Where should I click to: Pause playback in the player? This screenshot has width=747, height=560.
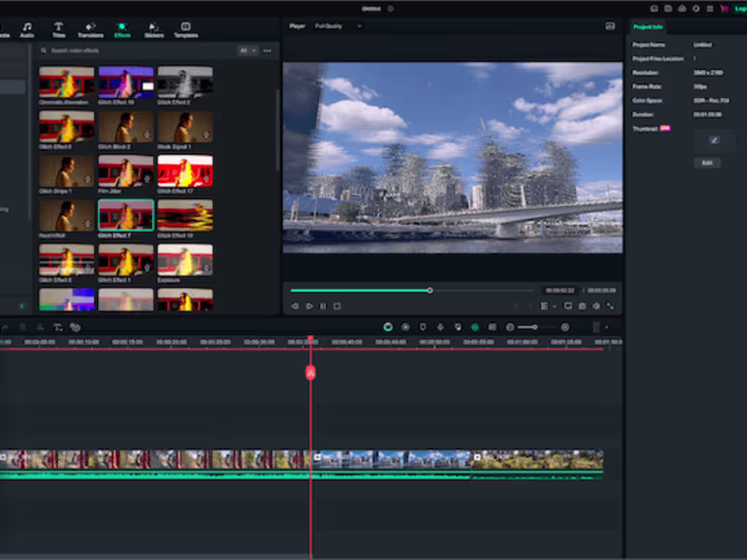click(323, 306)
